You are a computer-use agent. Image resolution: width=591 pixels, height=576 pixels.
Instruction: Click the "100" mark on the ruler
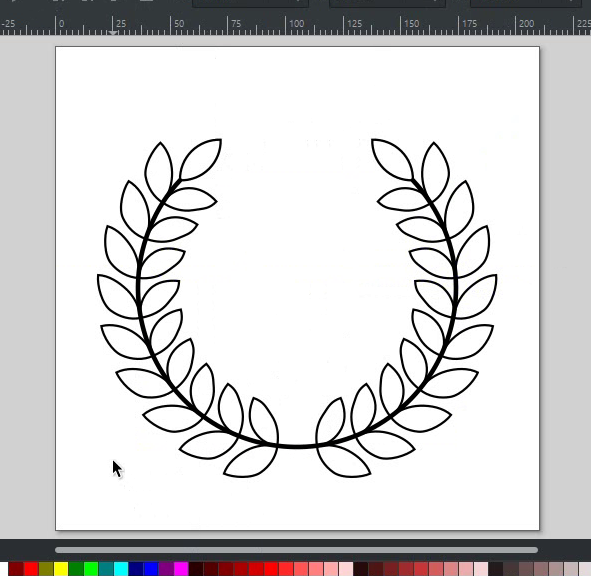(296, 24)
